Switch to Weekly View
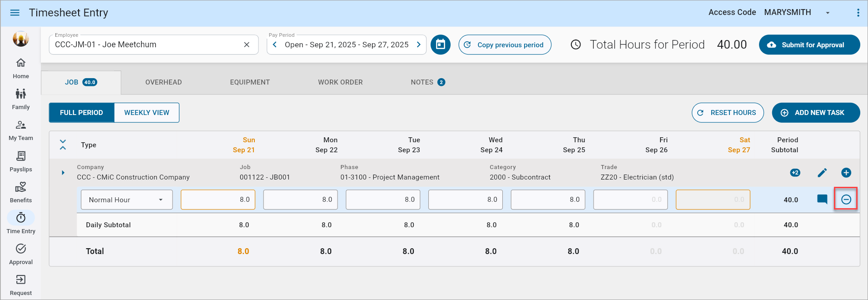868x300 pixels. click(x=147, y=113)
